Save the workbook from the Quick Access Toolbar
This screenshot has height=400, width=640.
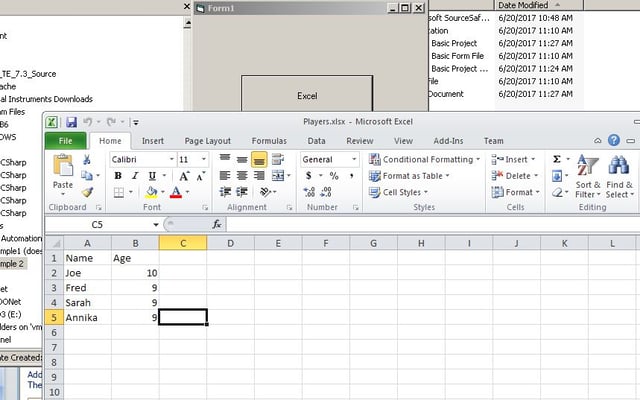point(71,122)
